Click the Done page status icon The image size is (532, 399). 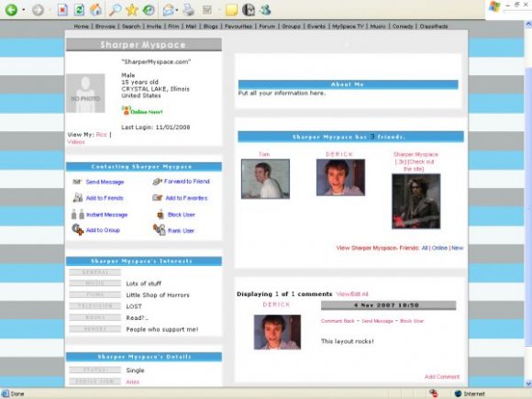pos(6,393)
